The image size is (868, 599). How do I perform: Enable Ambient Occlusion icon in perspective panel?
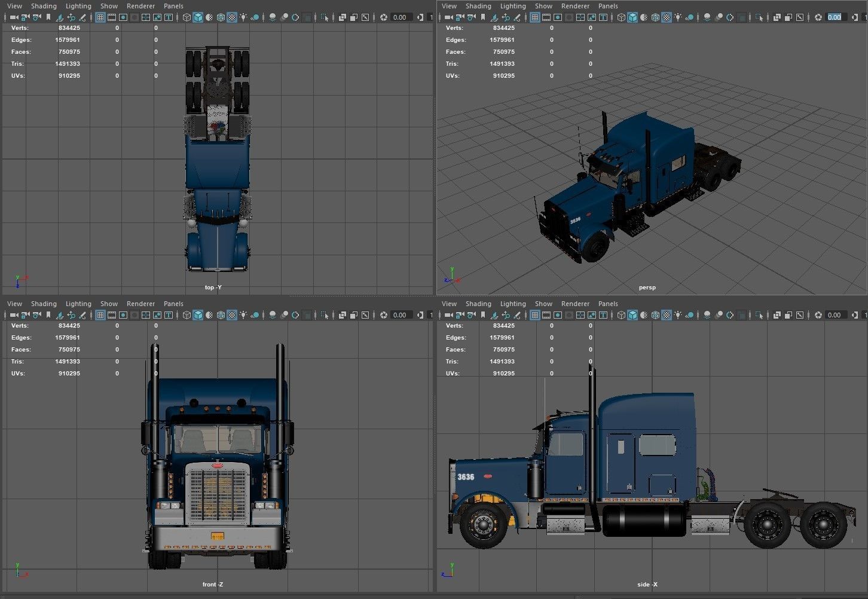point(707,17)
